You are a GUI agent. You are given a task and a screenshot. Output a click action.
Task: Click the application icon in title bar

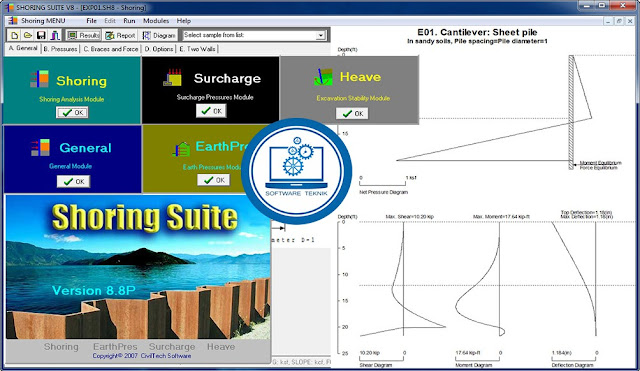(x=9, y=7)
